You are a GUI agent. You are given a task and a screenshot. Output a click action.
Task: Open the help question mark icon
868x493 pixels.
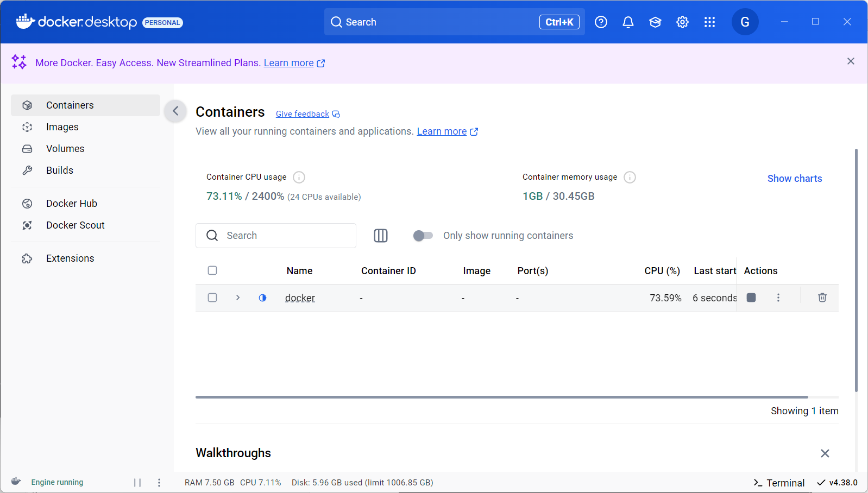click(x=601, y=22)
